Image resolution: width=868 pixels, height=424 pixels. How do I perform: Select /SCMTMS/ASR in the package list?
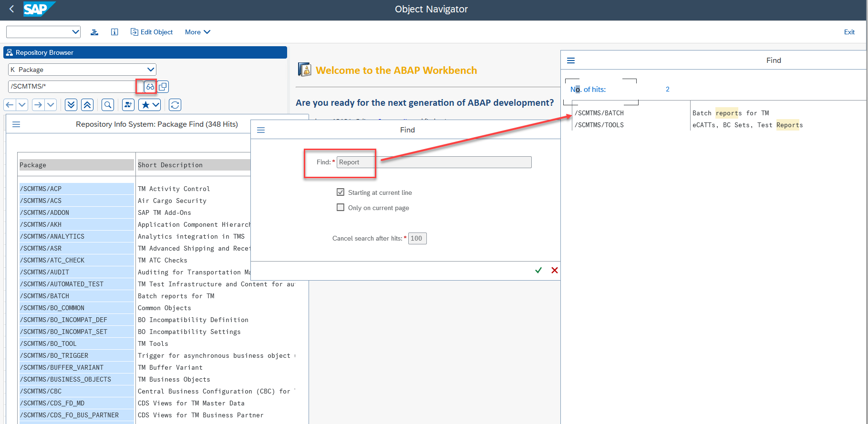point(76,248)
